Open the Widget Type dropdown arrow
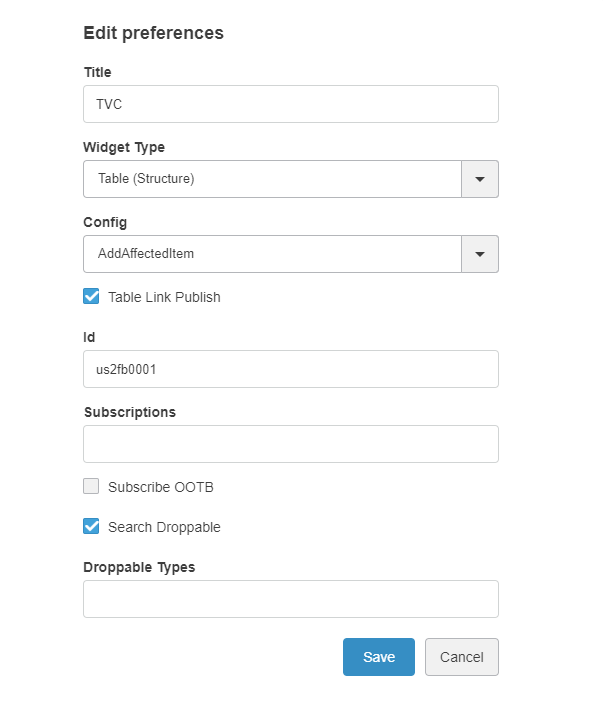Image resolution: width=603 pixels, height=710 pixels. tap(480, 179)
